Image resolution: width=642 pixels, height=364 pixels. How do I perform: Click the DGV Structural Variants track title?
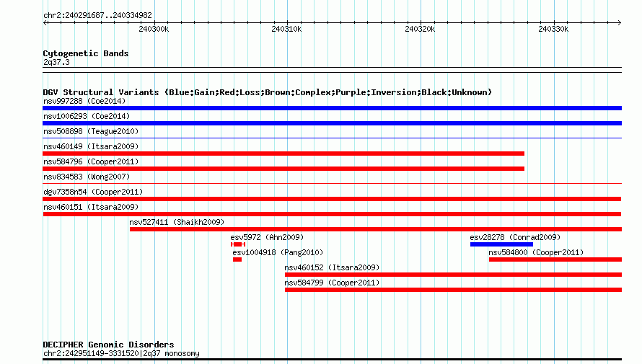[x=268, y=92]
